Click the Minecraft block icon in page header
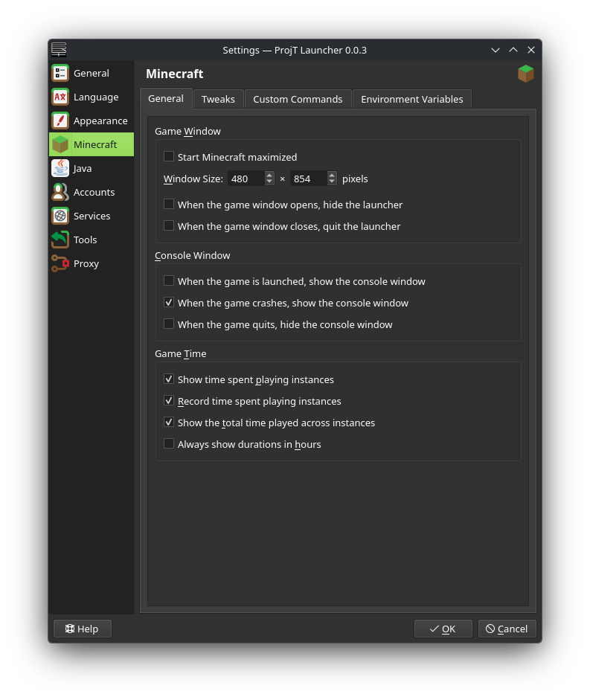 click(526, 74)
